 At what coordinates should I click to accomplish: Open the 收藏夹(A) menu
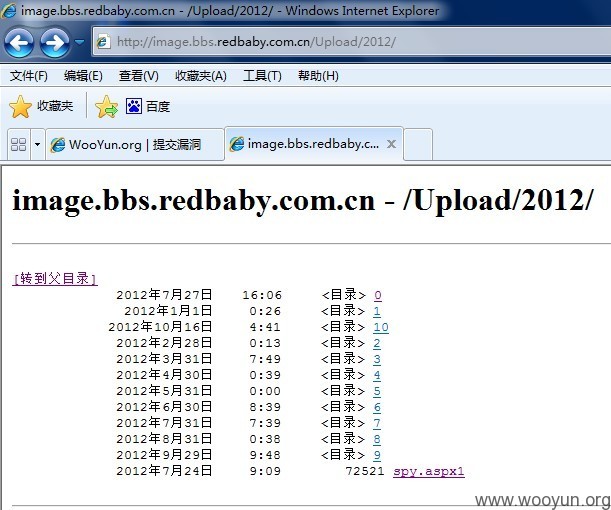point(201,76)
